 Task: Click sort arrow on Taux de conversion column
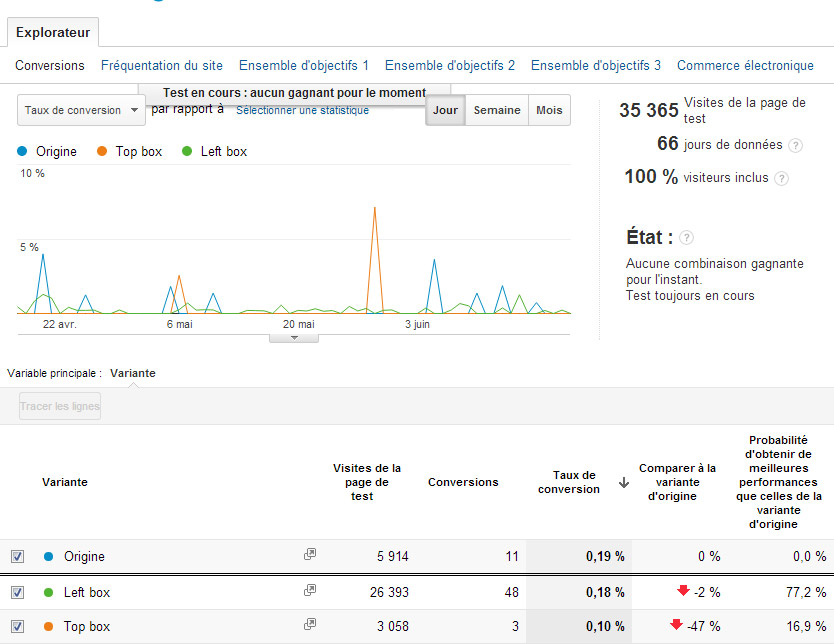(624, 482)
